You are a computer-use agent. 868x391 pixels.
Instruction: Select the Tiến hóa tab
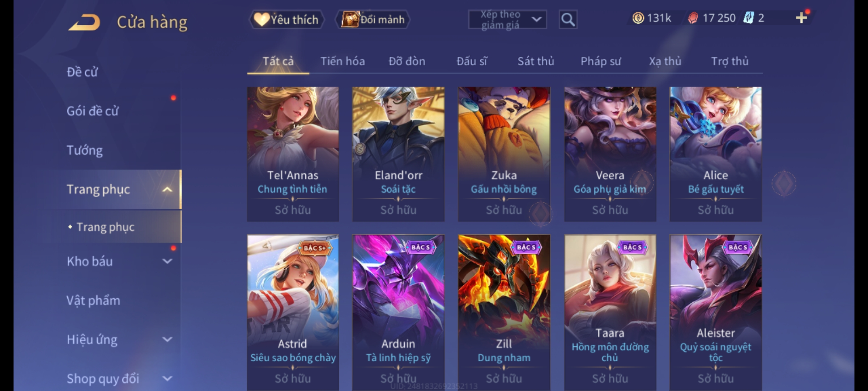tap(342, 61)
